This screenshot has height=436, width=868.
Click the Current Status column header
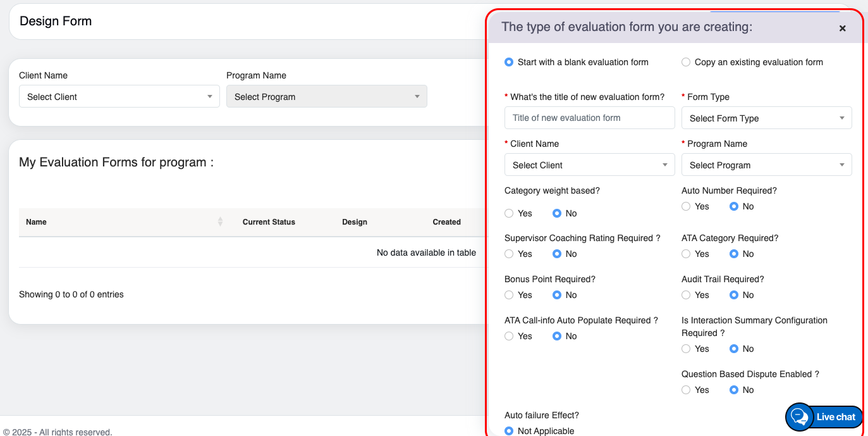pyautogui.click(x=269, y=222)
